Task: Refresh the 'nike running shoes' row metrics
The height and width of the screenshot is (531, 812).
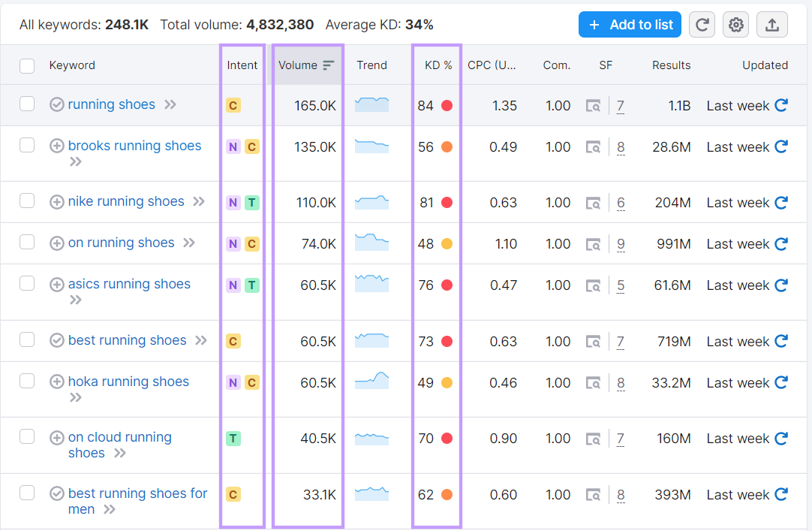Action: pyautogui.click(x=781, y=202)
